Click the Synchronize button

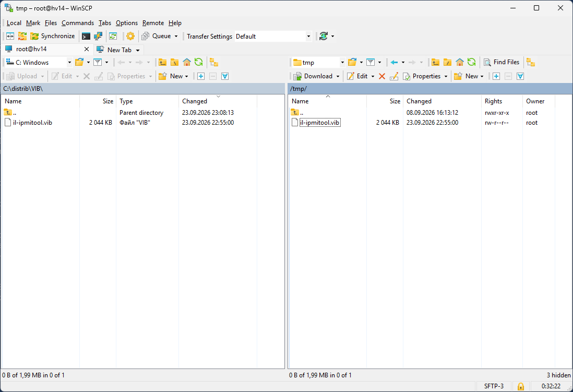pos(53,36)
